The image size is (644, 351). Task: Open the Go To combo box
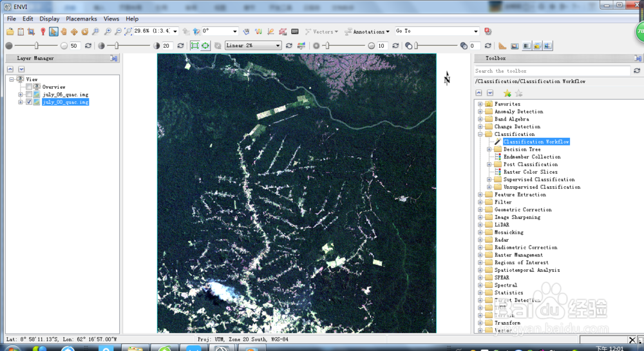coord(437,31)
